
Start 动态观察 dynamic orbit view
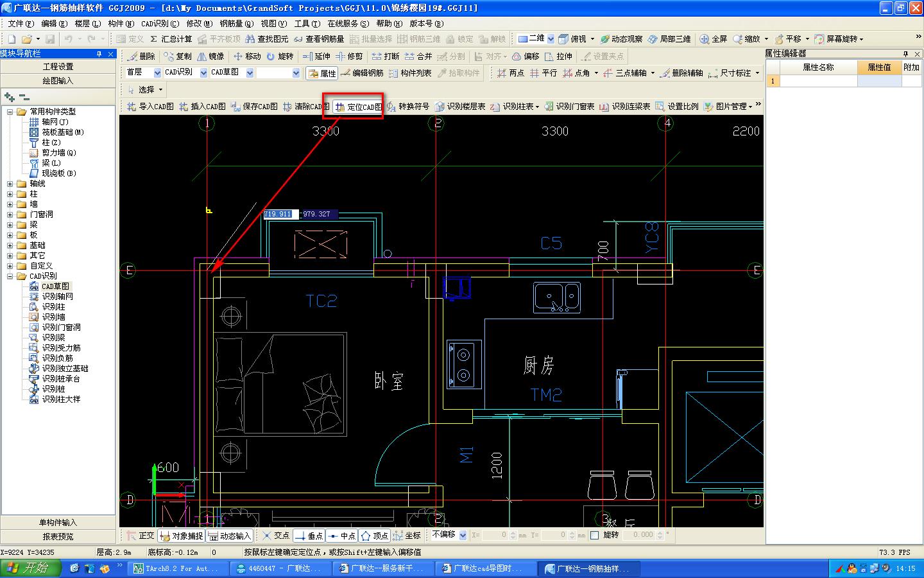coord(621,39)
